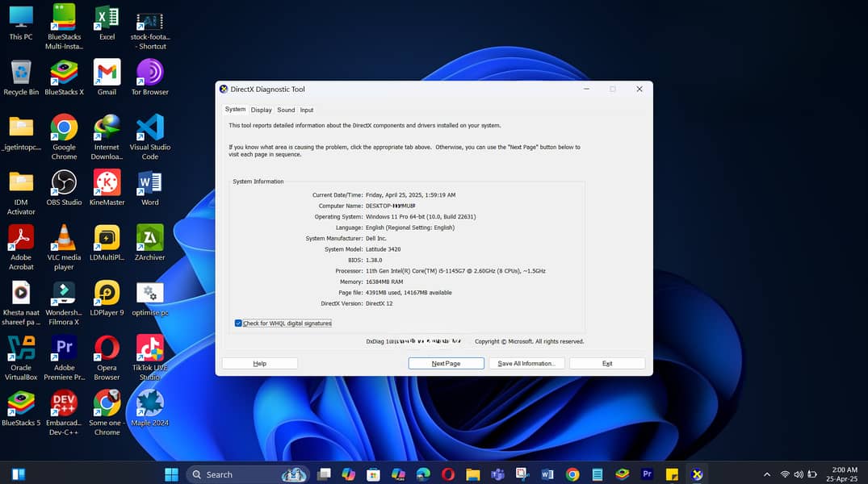Screen dimensions: 868x484
Task: Launch Wondershare Filmora X
Action: 64,302
